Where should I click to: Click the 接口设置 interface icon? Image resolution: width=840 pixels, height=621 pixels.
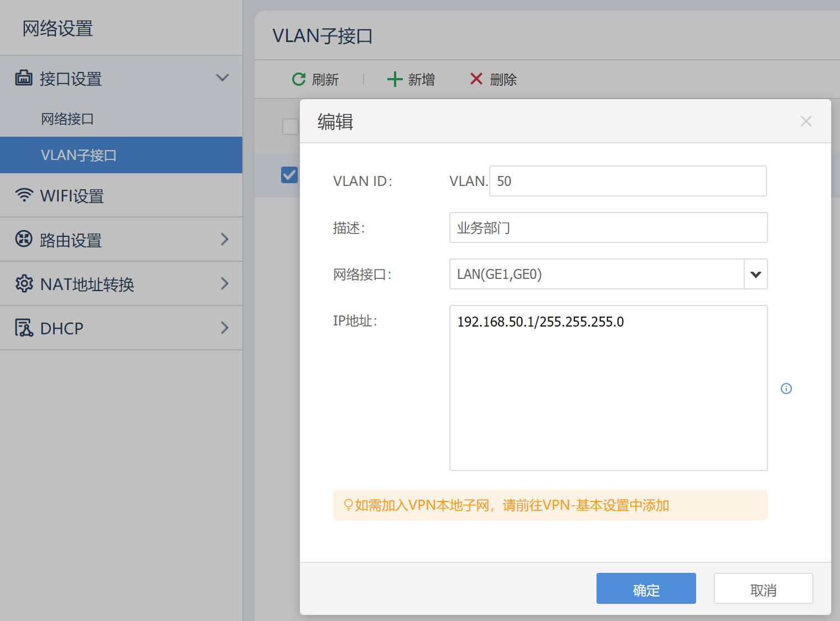tap(24, 78)
